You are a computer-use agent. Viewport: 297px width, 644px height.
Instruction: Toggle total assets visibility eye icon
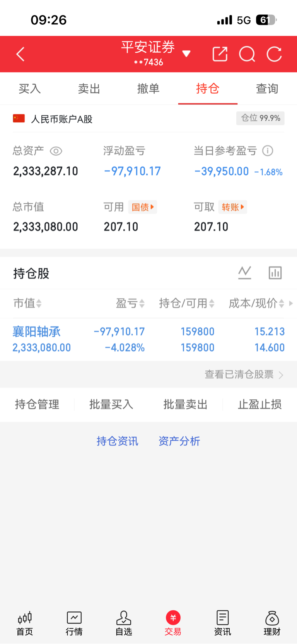click(x=56, y=151)
